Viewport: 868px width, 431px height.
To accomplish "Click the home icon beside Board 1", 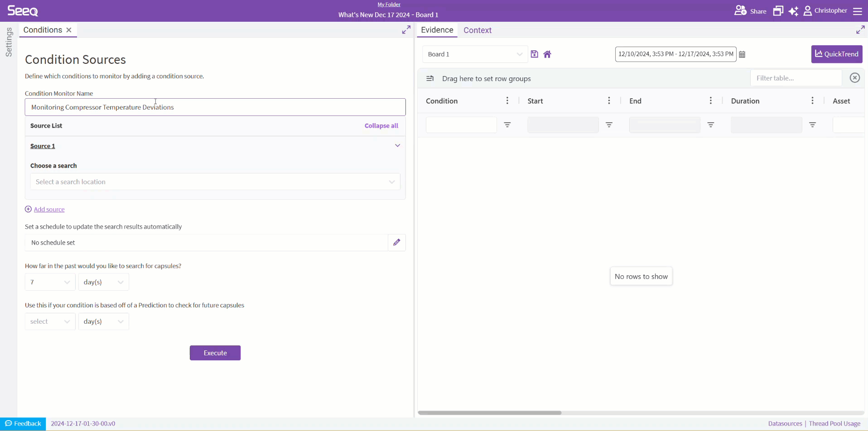I will click(x=547, y=54).
